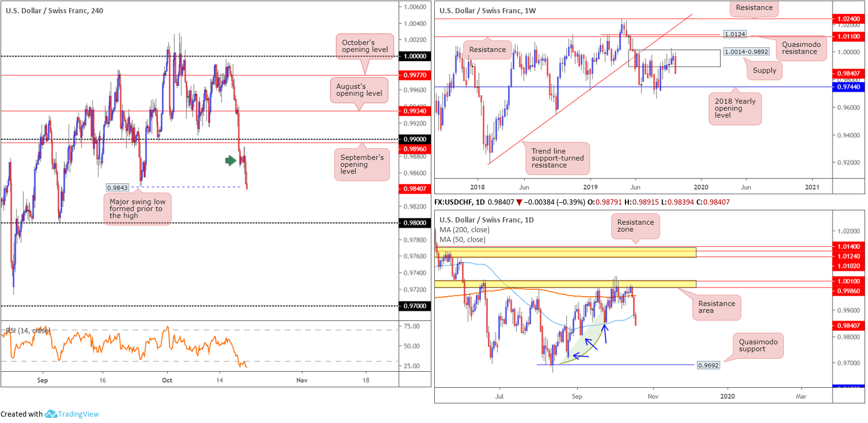Viewport: 868px width, 423px height.
Task: Click the weekly supply zone rectangle
Action: point(674,58)
